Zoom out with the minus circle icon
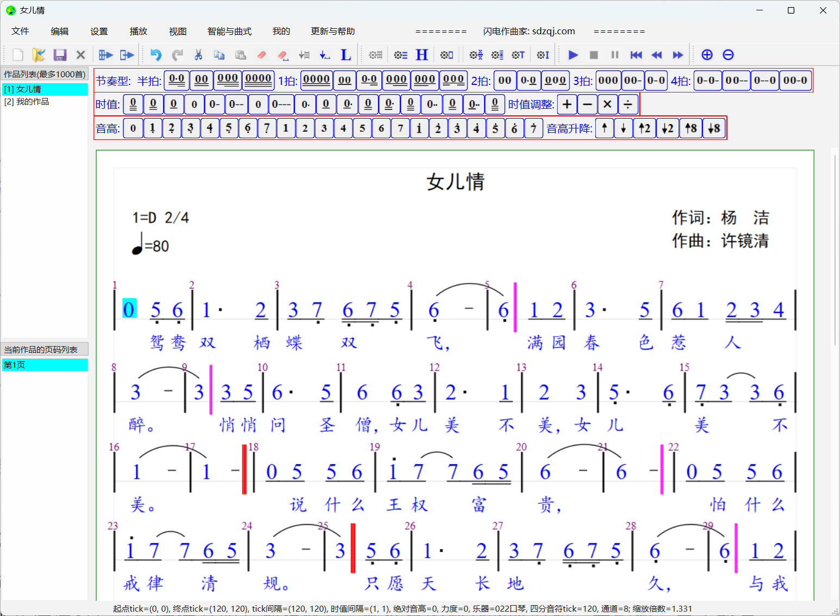This screenshot has width=840, height=616. click(x=728, y=54)
